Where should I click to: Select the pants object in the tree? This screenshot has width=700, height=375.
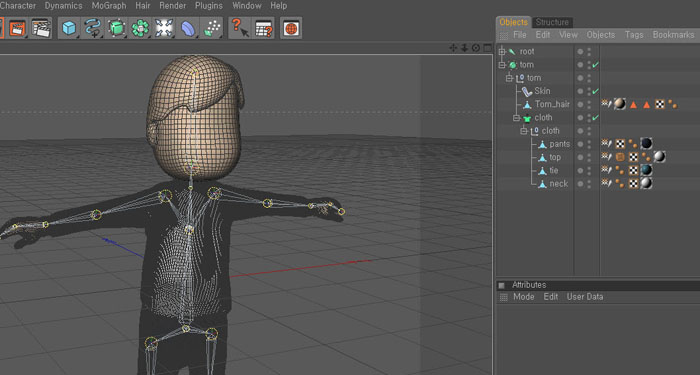559,144
